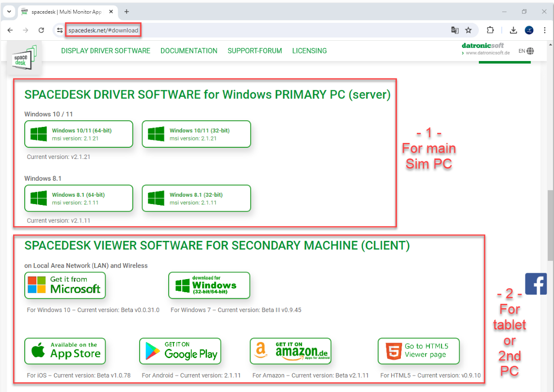
Task: Open the EN language globe selector
Action: coord(526,51)
